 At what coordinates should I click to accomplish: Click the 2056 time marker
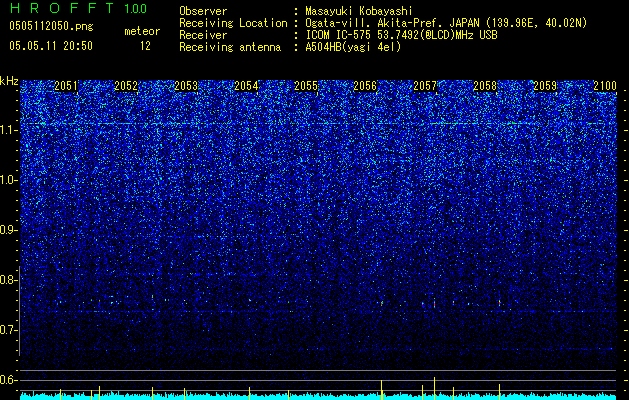point(365,86)
